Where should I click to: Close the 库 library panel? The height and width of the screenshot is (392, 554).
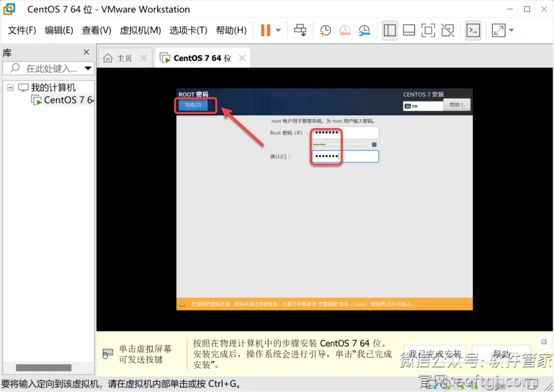[86, 52]
